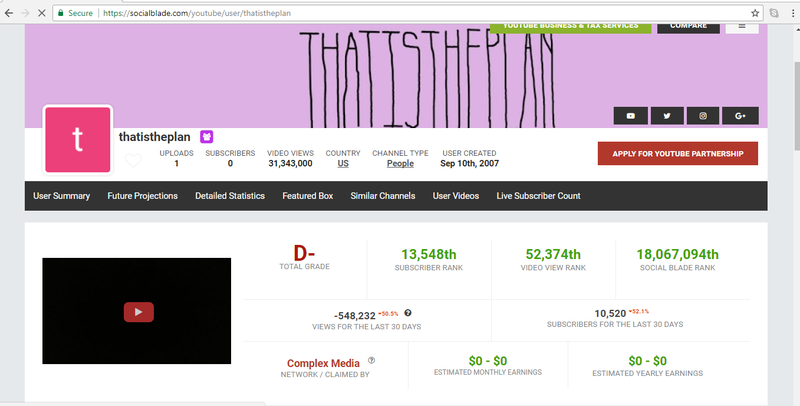Switch to Future Projections tab
Image resolution: width=800 pixels, height=406 pixels.
(x=142, y=196)
